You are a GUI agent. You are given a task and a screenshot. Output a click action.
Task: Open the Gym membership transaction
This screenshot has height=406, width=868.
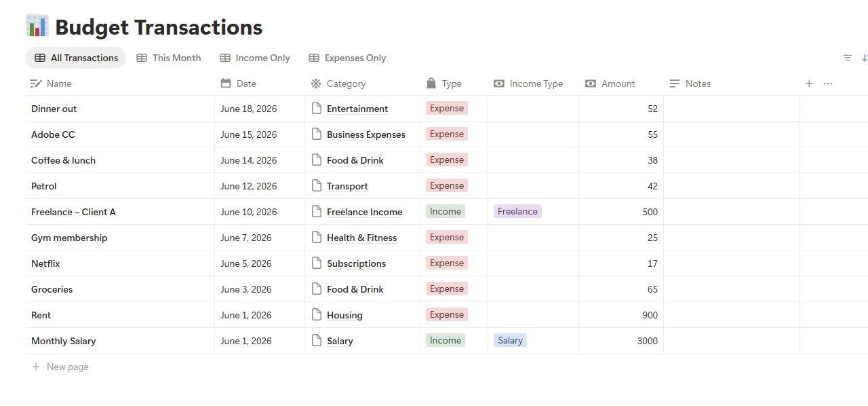point(69,238)
